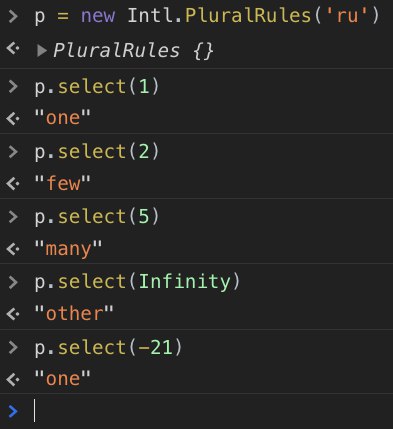Click the input chevron beside p = new Intl.PluralRules
Screen dimensions: 393x429
click(13, 16)
